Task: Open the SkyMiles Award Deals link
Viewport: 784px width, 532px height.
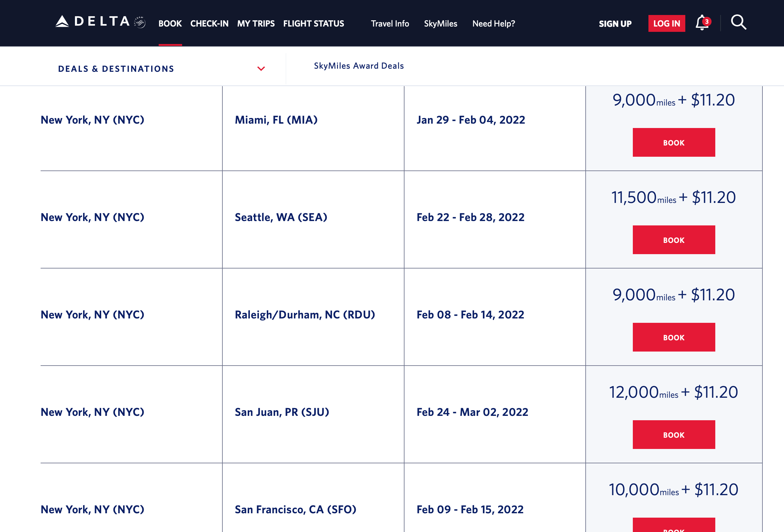Action: point(359,66)
